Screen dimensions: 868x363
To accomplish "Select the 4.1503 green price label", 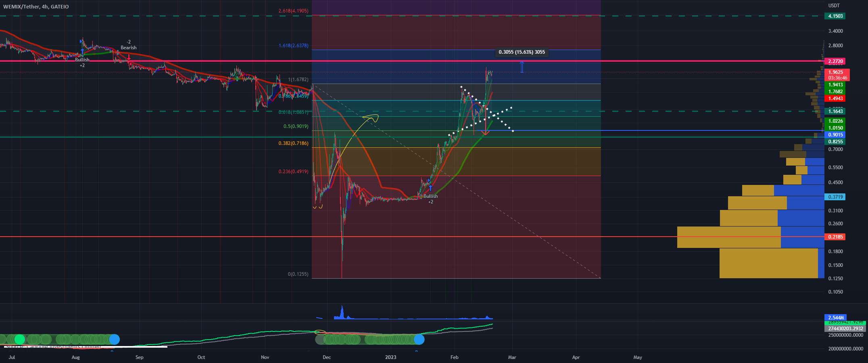I will [835, 16].
